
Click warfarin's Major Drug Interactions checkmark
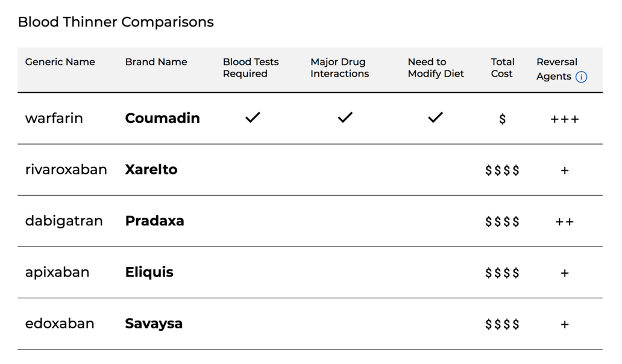tap(345, 118)
